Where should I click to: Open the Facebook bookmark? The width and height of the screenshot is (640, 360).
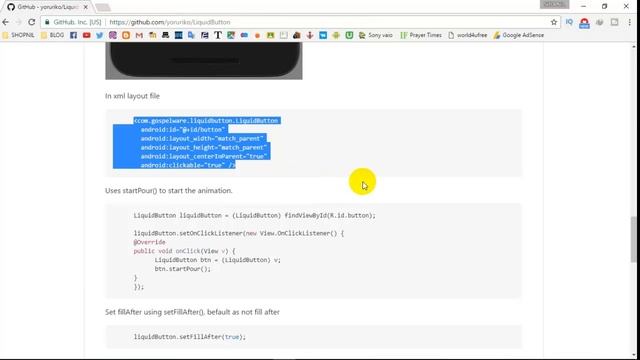(x=73, y=36)
